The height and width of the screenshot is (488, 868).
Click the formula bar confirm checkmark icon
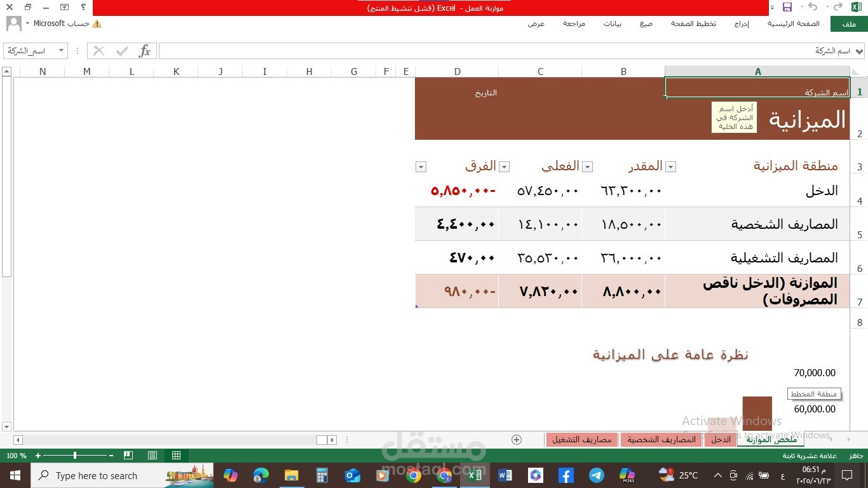click(122, 51)
